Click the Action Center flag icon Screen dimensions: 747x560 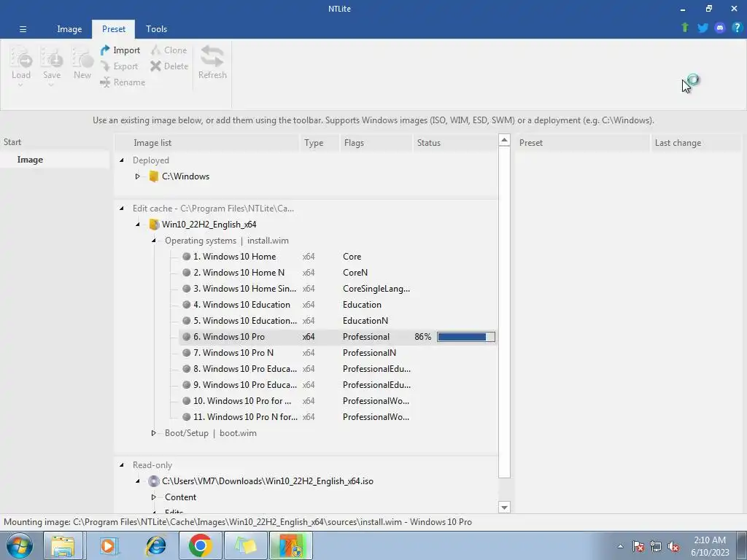pos(638,546)
